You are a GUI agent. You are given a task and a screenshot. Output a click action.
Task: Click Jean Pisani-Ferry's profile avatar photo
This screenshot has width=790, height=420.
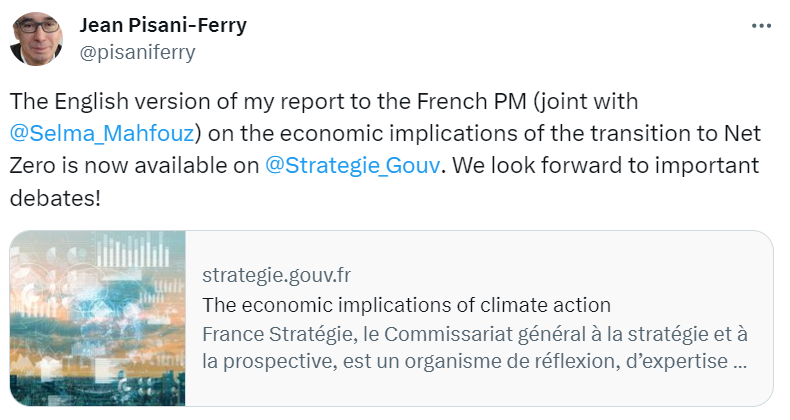tap(38, 36)
